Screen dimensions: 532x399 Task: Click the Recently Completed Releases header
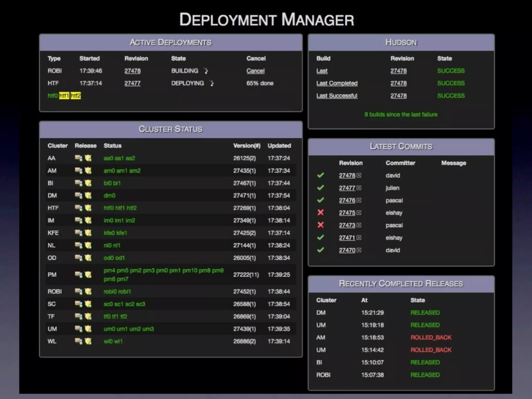point(401,284)
